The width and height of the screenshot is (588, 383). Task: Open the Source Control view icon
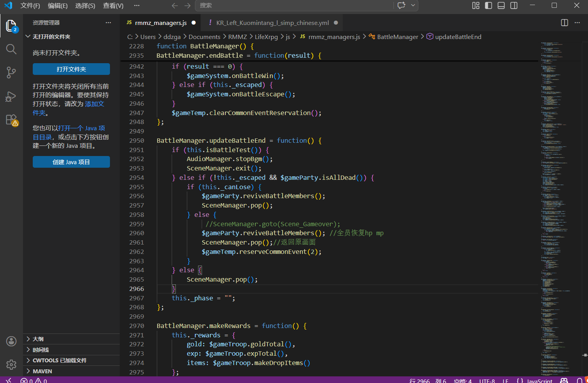(11, 73)
